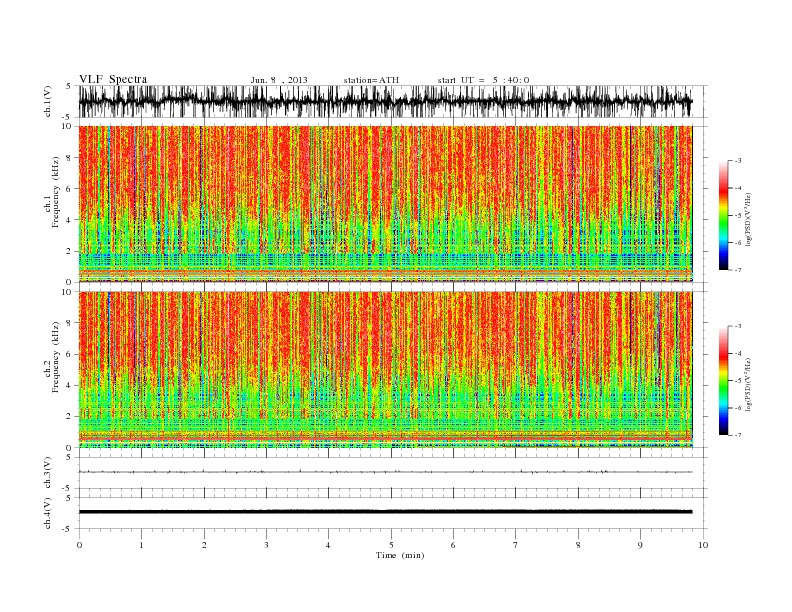792x612 pixels.
Task: Click the "station=ATH" header label
Action: pos(371,80)
